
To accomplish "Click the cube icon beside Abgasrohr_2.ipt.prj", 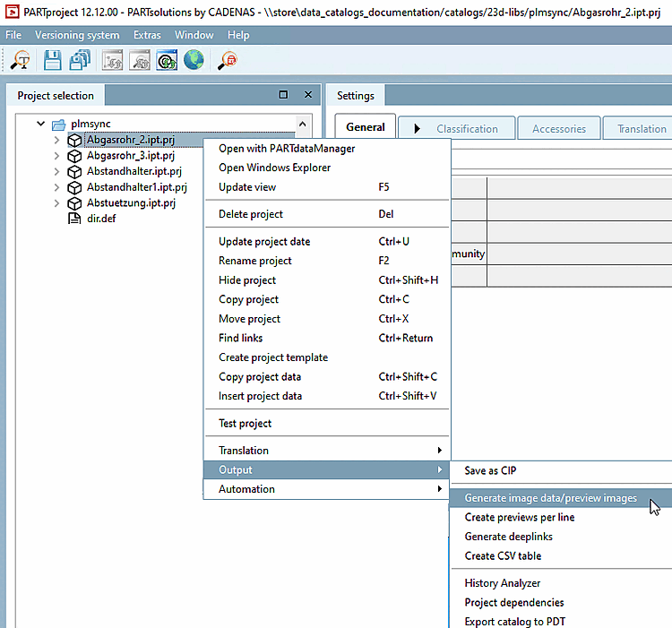I will pyautogui.click(x=74, y=140).
